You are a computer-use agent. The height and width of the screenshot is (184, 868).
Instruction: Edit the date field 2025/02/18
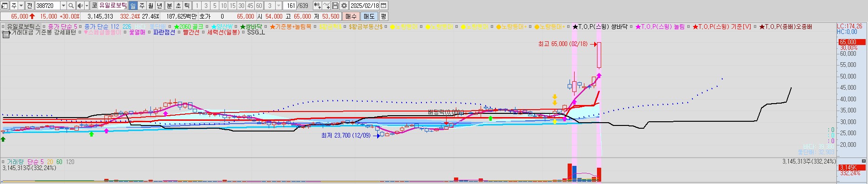(365, 6)
